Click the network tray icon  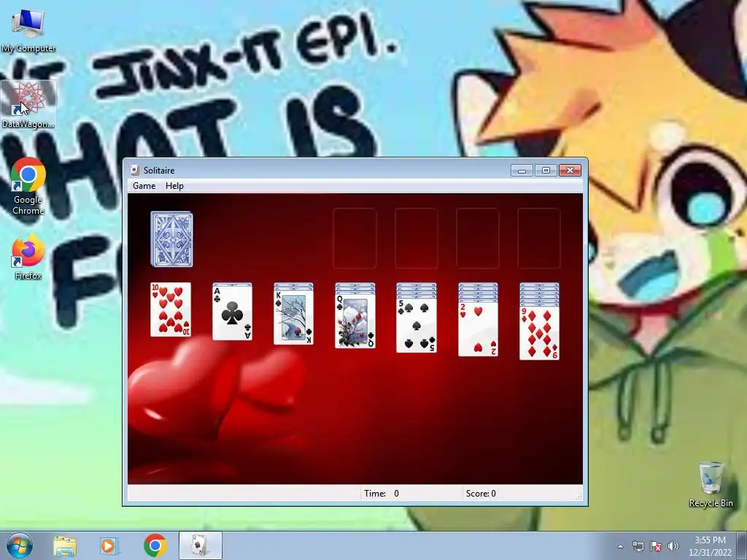pos(638,546)
